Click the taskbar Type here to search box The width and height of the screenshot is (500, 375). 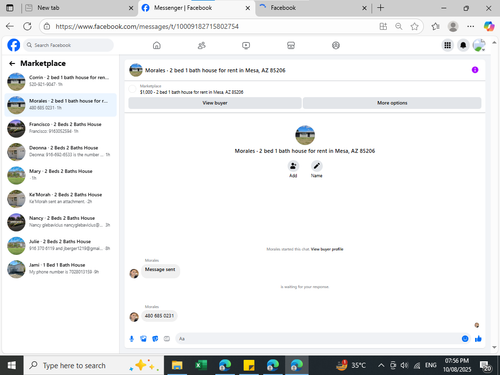click(x=94, y=365)
